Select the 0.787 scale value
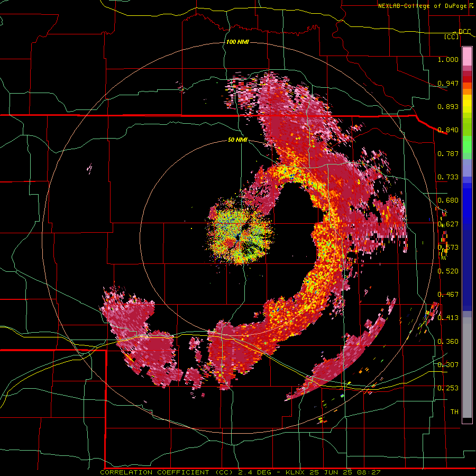 pos(448,153)
